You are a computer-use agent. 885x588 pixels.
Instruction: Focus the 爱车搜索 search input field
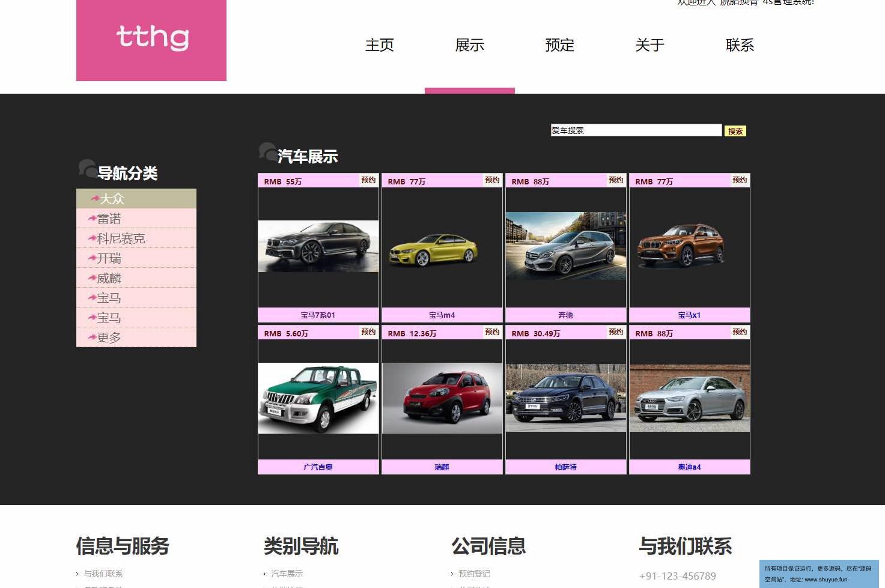(x=636, y=130)
